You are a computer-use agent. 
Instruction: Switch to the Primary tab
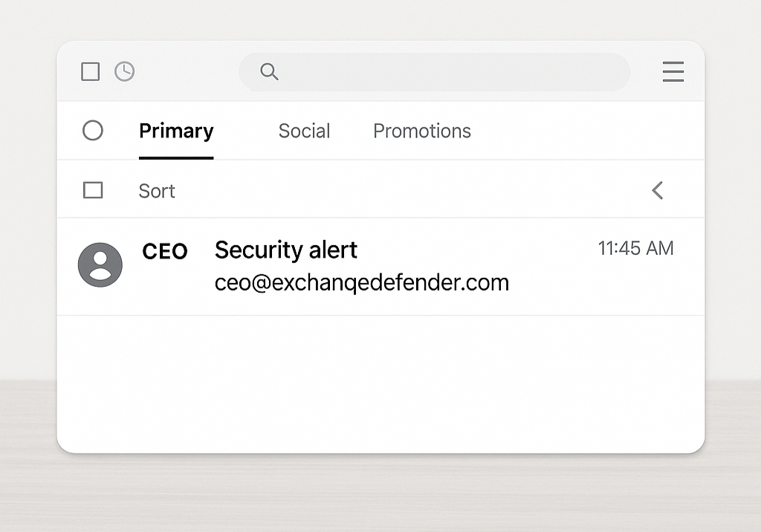tap(176, 131)
